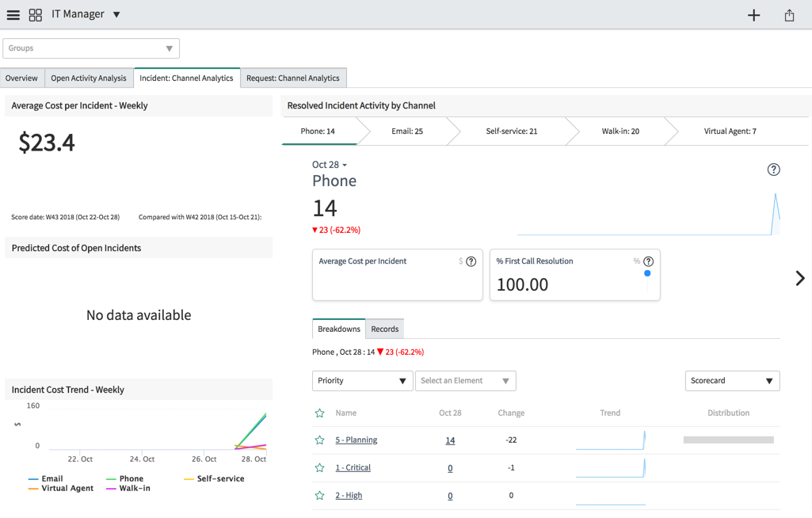Click the value 0 in 1 - Critical row

450,468
